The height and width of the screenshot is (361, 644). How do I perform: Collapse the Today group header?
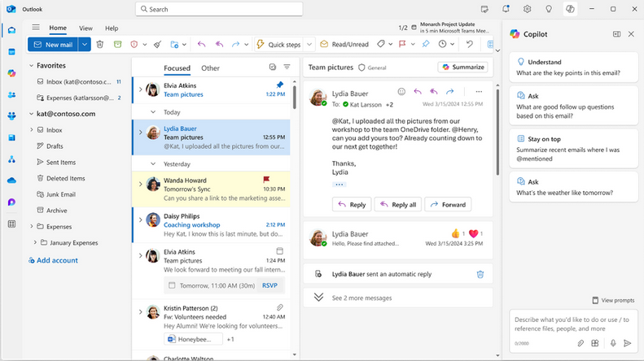click(153, 112)
